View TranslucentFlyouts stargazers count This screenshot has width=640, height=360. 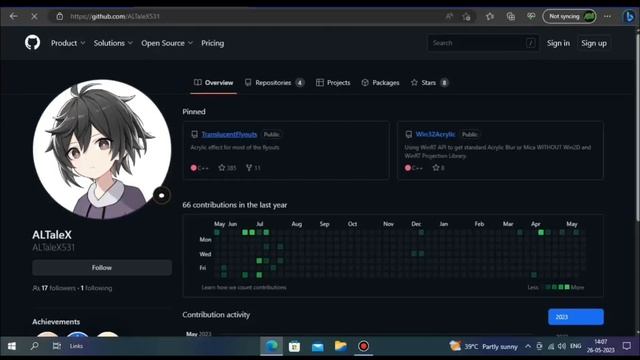227,168
